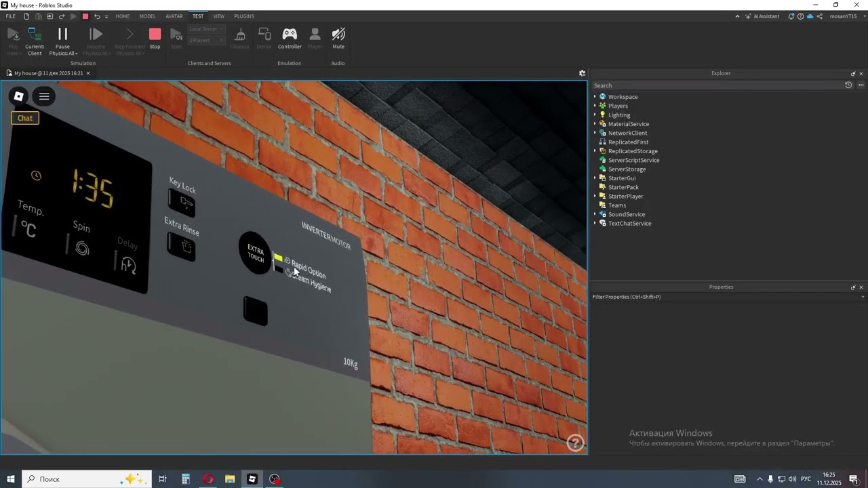
Task: Click the help question mark in viewport corner
Action: 575,443
